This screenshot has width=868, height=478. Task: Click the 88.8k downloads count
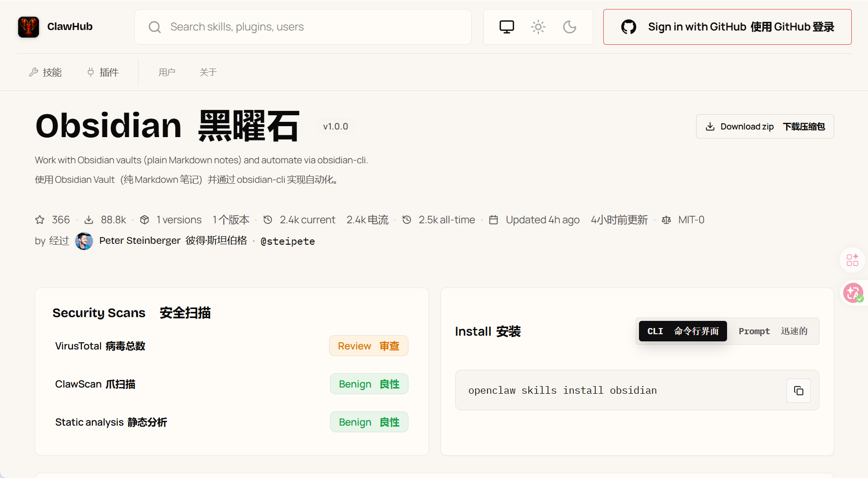[x=113, y=220]
